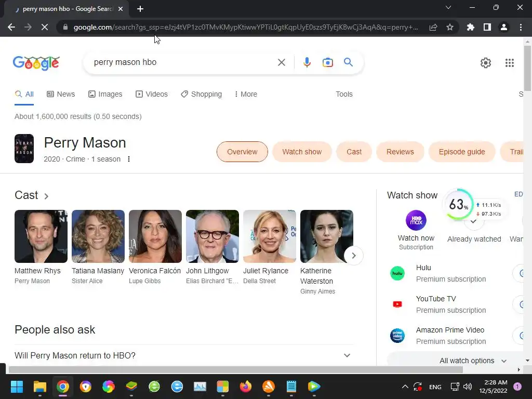Switch to News results tab
The image size is (532, 399).
click(x=61, y=95)
